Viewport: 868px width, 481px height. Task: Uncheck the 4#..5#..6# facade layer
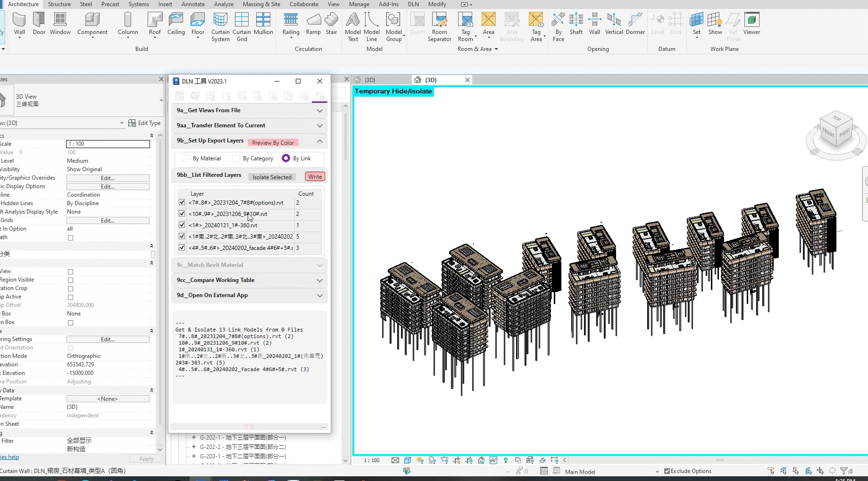(182, 248)
